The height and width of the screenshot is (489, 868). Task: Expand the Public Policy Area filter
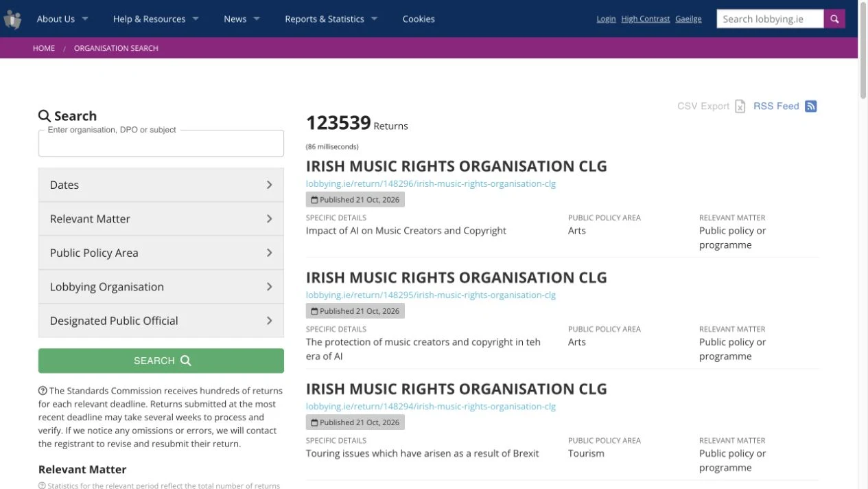tap(161, 253)
